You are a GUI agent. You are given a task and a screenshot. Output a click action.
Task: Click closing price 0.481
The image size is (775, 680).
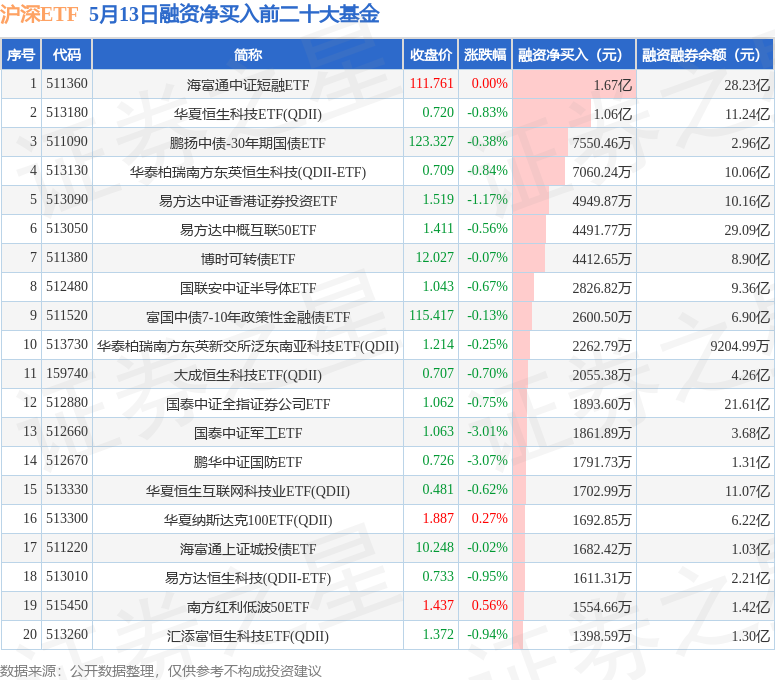[438, 490]
